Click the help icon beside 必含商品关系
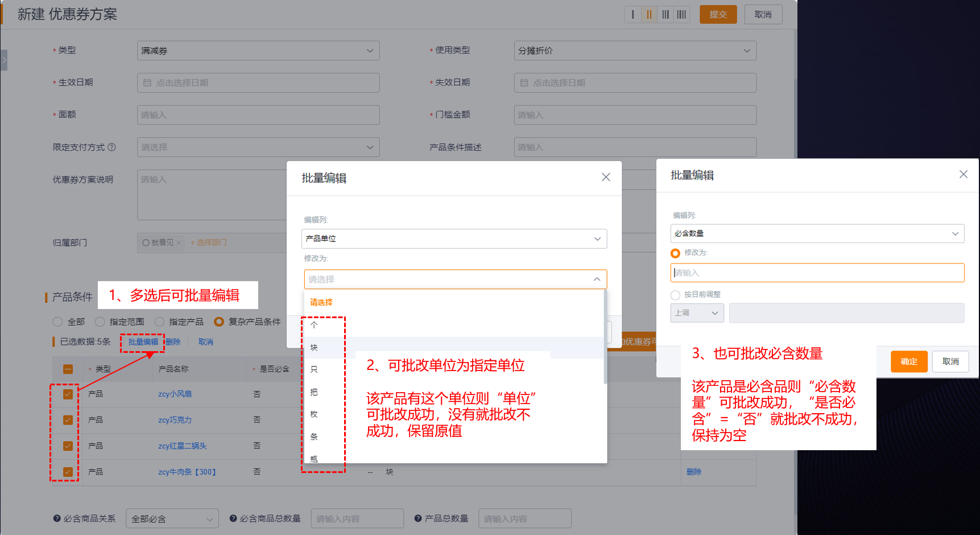 pyautogui.click(x=56, y=518)
